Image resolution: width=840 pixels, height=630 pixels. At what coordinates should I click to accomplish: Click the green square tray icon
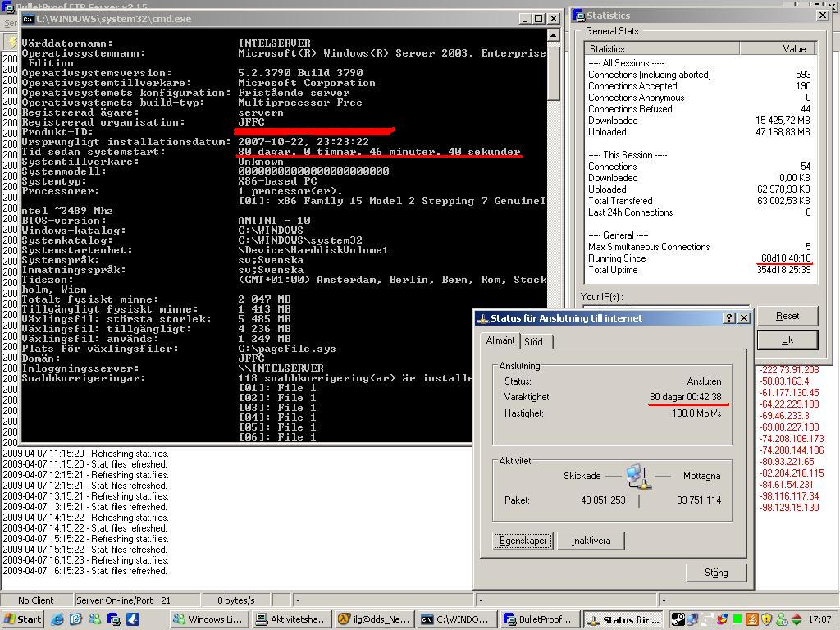coord(737,619)
